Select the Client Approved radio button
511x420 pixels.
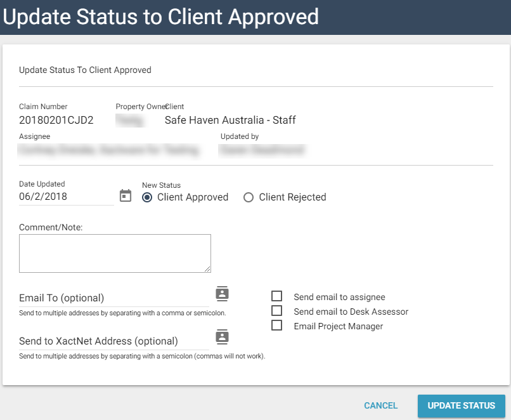pos(147,197)
